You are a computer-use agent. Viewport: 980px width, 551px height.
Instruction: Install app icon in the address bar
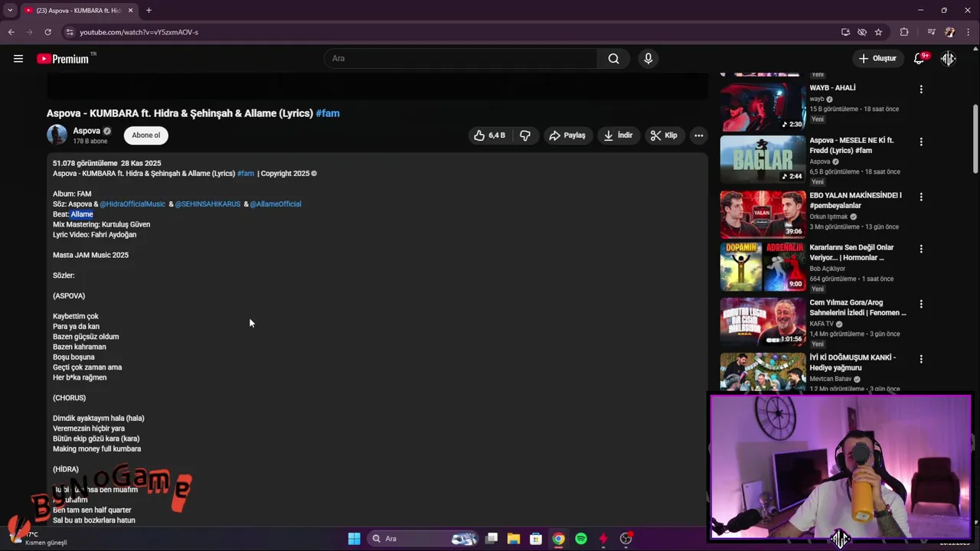[x=845, y=32]
